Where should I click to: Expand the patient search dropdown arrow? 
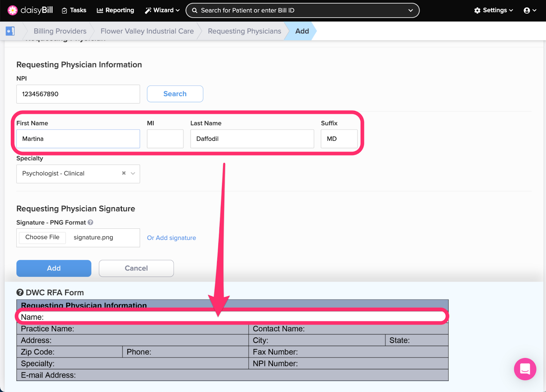pos(411,10)
